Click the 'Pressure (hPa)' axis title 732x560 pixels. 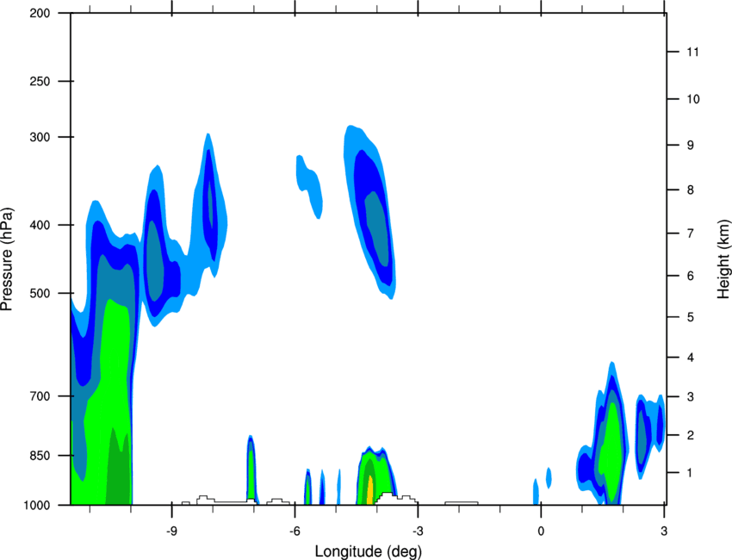(x=7, y=259)
